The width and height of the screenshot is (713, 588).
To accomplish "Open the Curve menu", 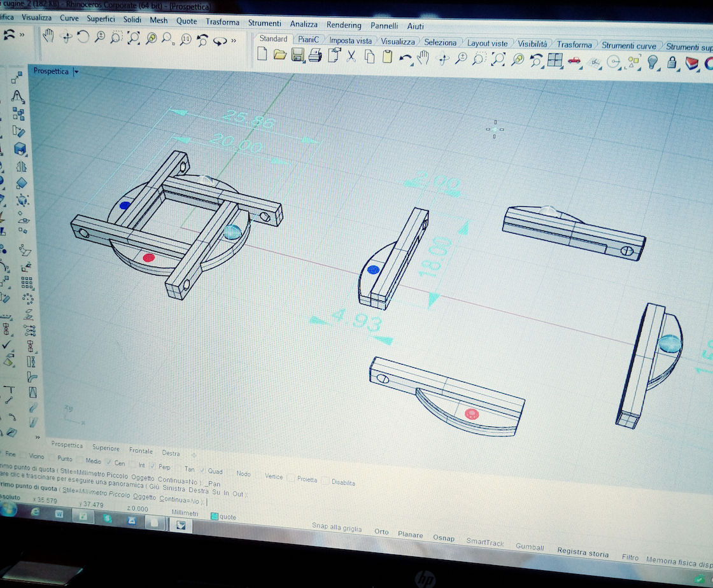I will [69, 18].
